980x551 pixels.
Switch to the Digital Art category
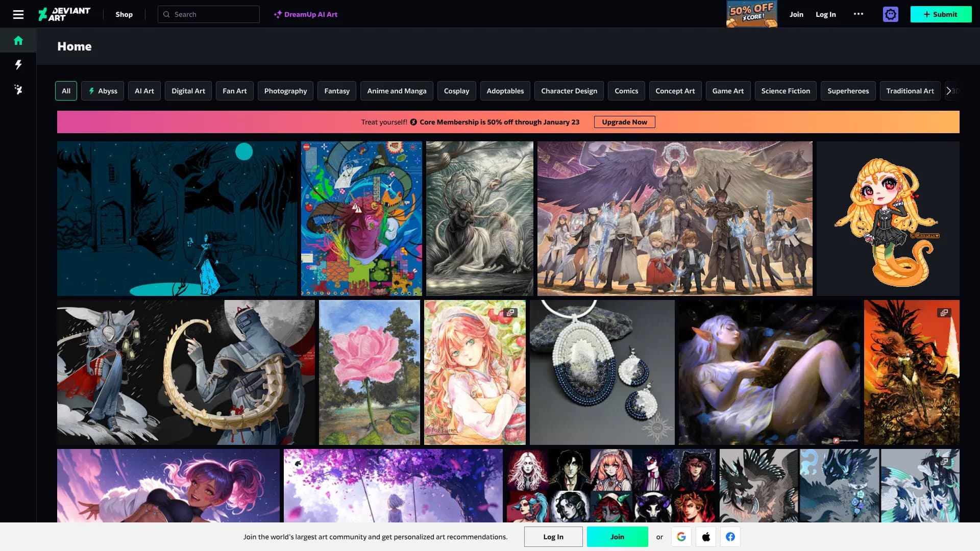tap(188, 91)
